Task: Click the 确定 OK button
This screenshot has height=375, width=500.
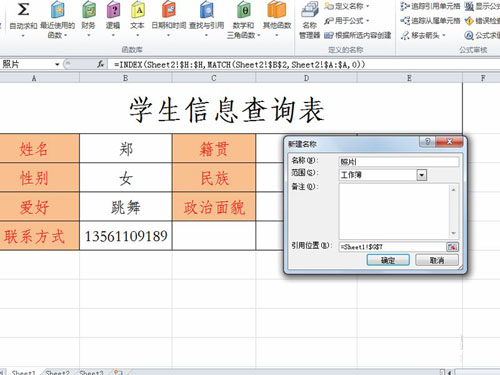Action: pos(388,260)
